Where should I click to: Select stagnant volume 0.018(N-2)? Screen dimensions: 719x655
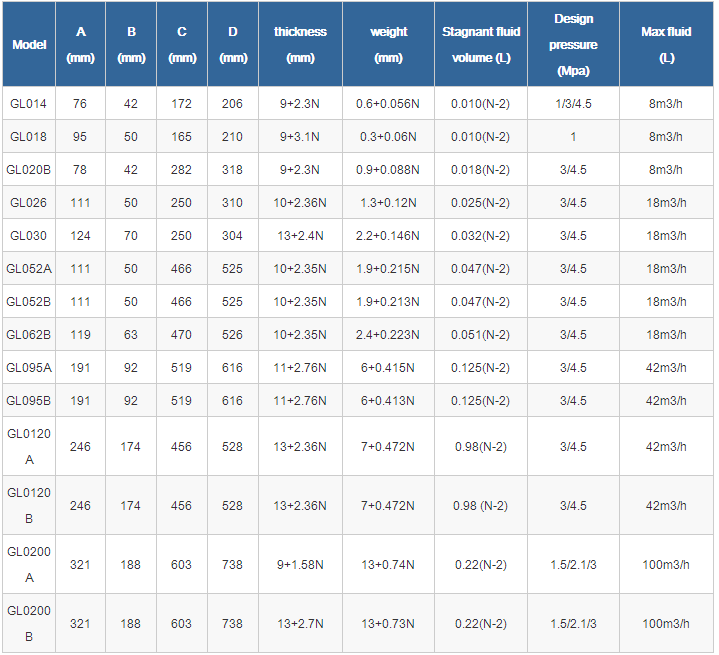481,170
